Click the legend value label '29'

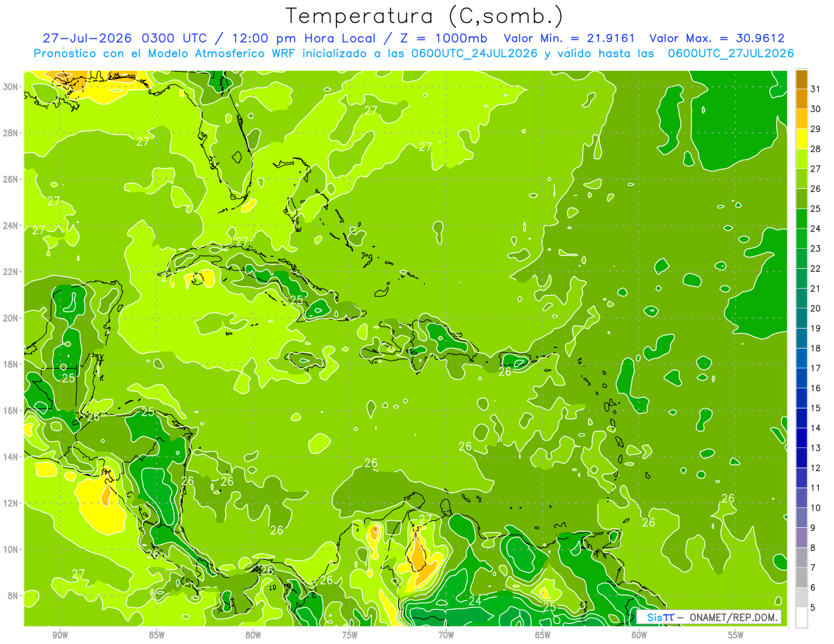pyautogui.click(x=816, y=129)
